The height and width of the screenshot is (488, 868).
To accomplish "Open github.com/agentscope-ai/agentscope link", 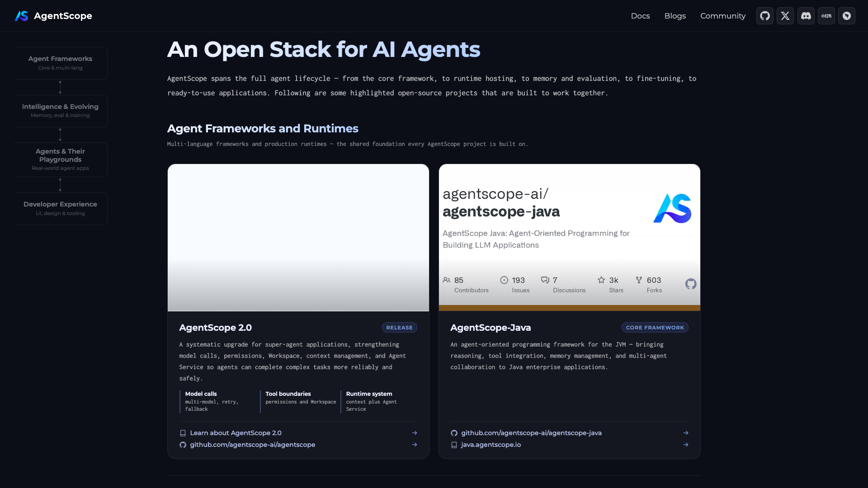I will pyautogui.click(x=298, y=445).
